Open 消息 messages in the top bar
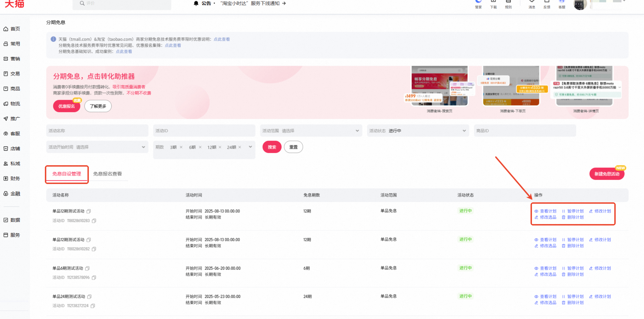 (x=532, y=4)
